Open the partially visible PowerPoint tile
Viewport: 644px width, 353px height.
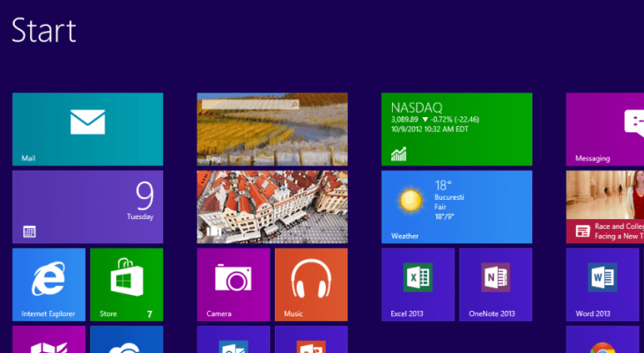point(311,340)
